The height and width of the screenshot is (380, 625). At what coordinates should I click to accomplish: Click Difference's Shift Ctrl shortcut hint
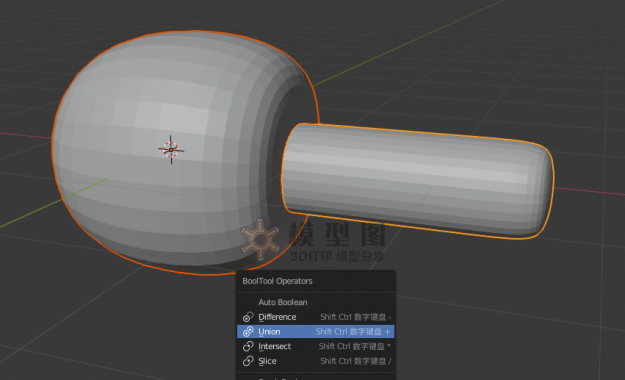coord(356,317)
